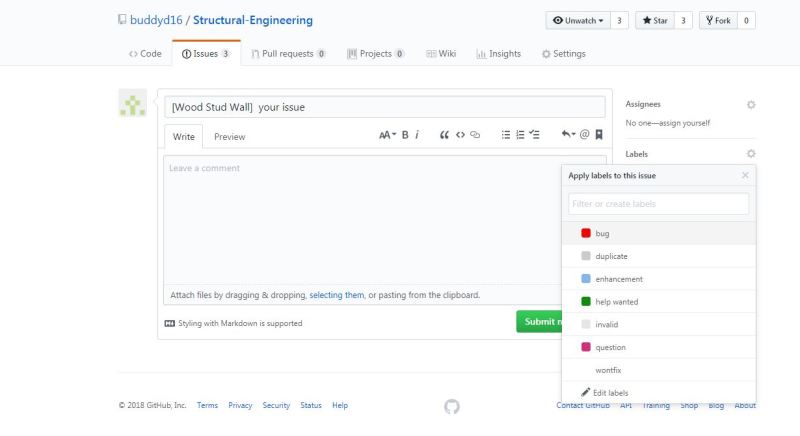Open the text size heading dropdown
Viewport: 800px width, 436px height.
[x=387, y=135]
